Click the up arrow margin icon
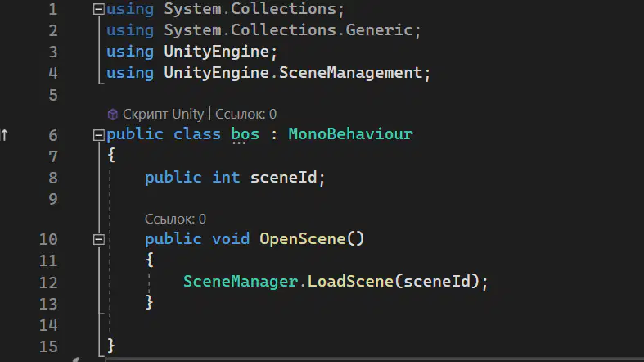Screen dimensions: 644x362 click(x=5, y=135)
